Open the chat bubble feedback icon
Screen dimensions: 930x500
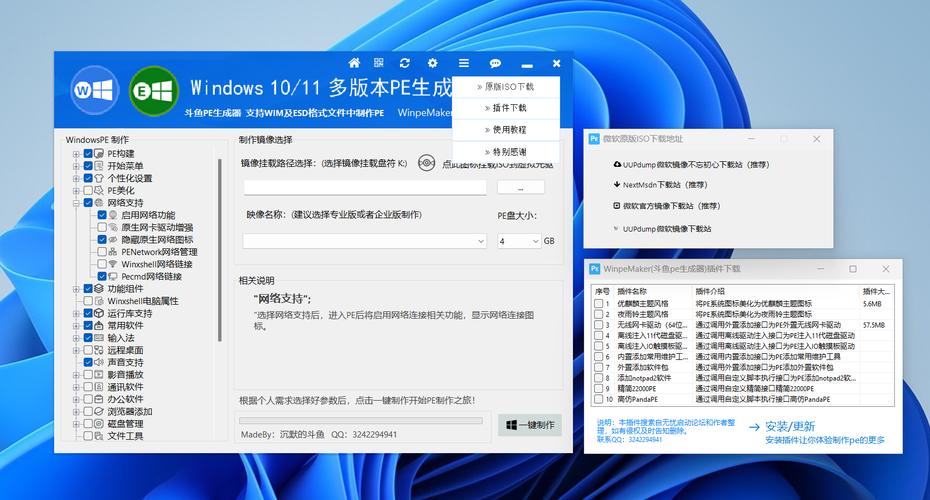coord(495,63)
